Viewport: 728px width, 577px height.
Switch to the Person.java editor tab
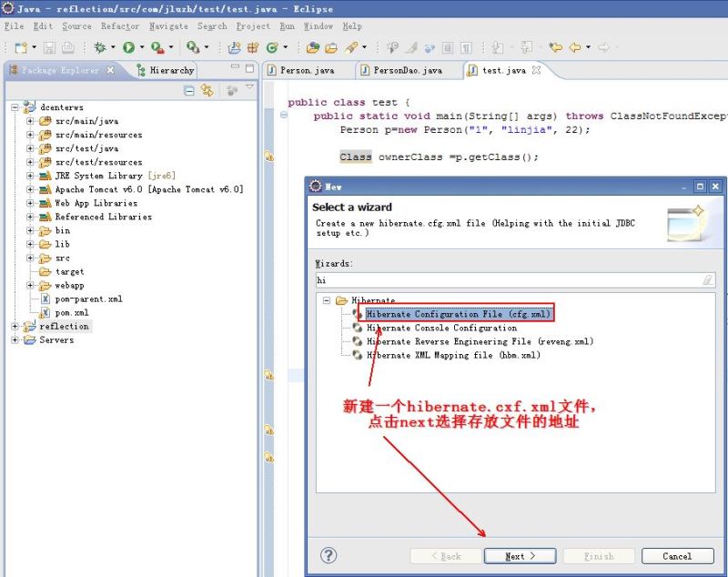point(302,70)
